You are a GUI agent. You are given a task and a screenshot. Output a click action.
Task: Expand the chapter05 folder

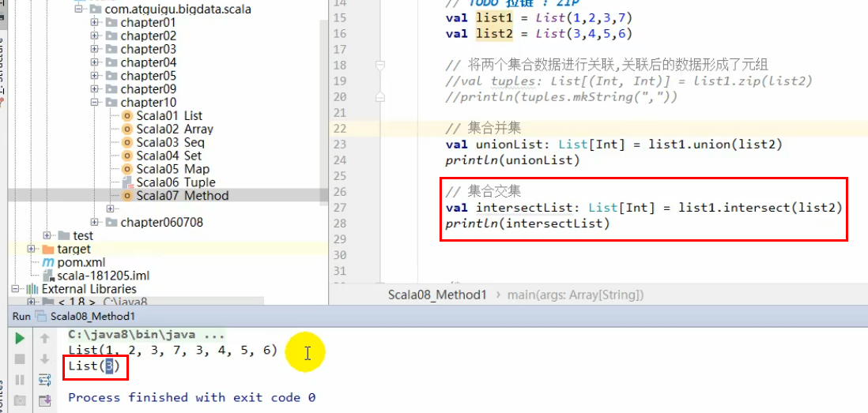pos(95,76)
